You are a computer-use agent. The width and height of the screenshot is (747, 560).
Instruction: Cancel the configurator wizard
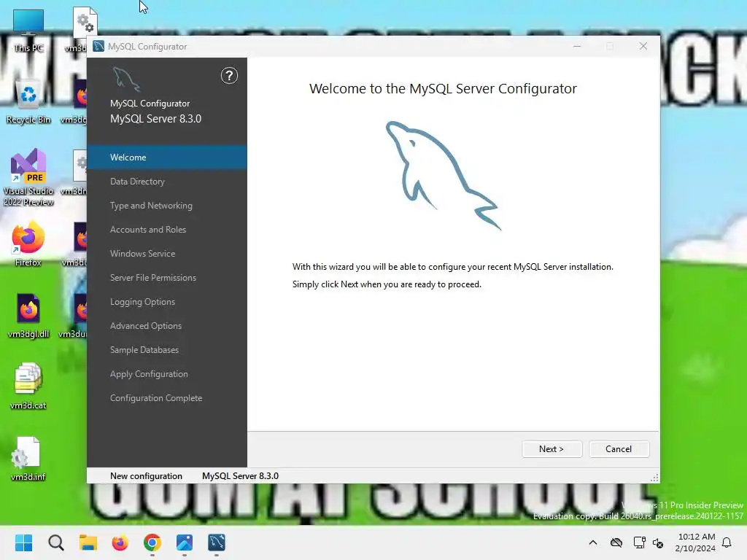(619, 449)
